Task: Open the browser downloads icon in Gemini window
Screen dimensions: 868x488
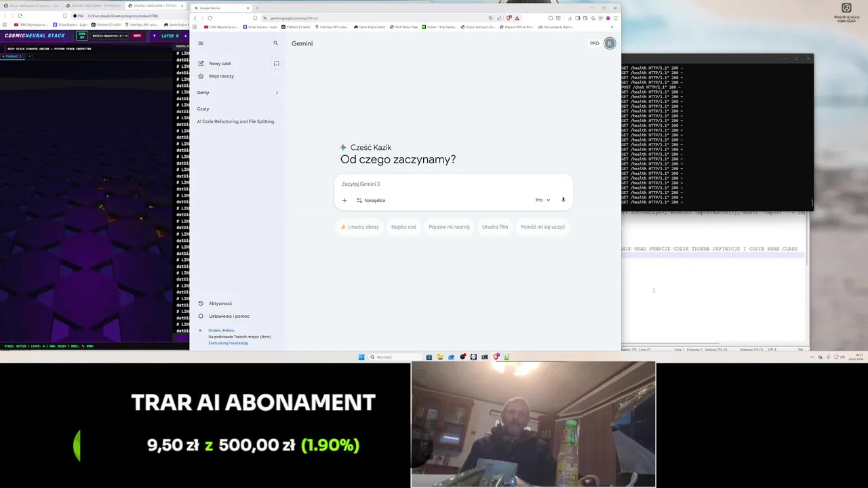Action: (570, 18)
